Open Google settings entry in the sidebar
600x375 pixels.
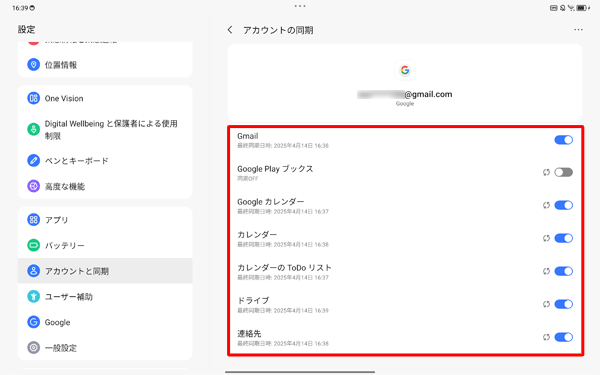(x=105, y=322)
